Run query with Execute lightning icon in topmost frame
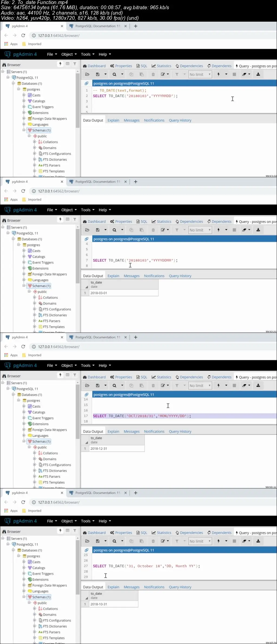277x644 pixels. pyautogui.click(x=219, y=74)
